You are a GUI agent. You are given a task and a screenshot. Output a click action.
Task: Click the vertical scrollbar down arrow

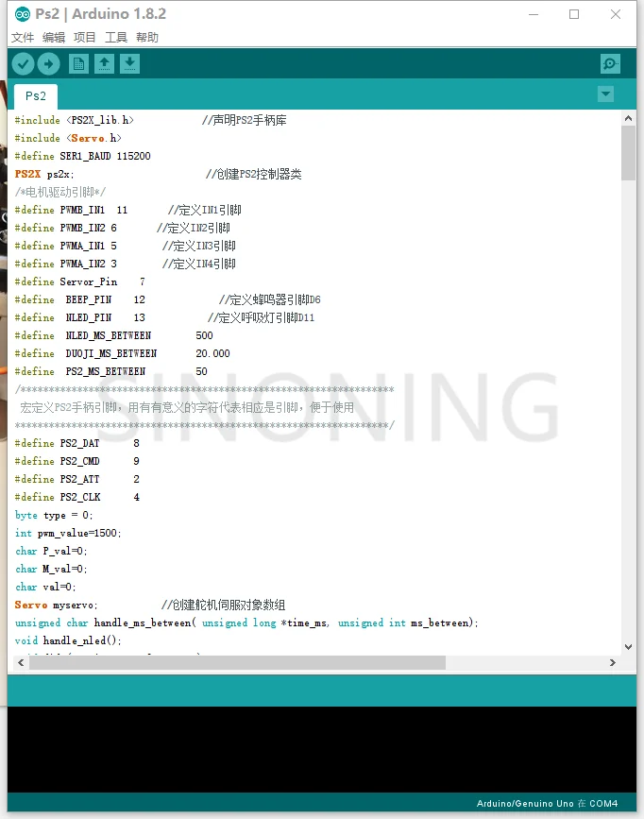[628, 647]
